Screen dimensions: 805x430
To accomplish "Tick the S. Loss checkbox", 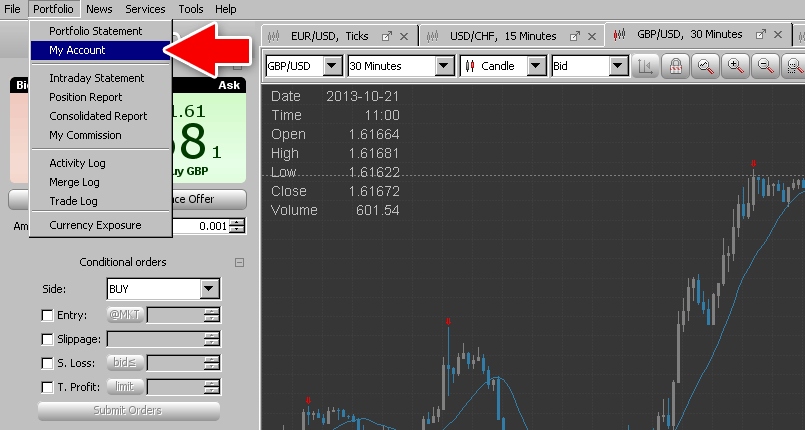I will 47,363.
